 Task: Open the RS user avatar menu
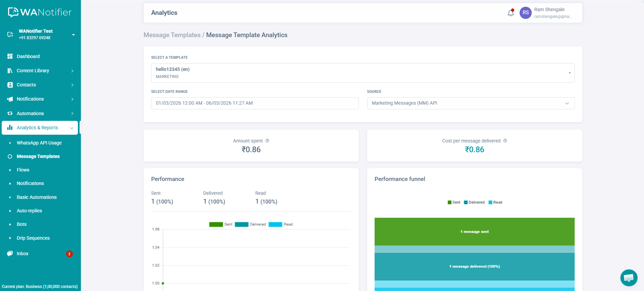[x=525, y=13]
